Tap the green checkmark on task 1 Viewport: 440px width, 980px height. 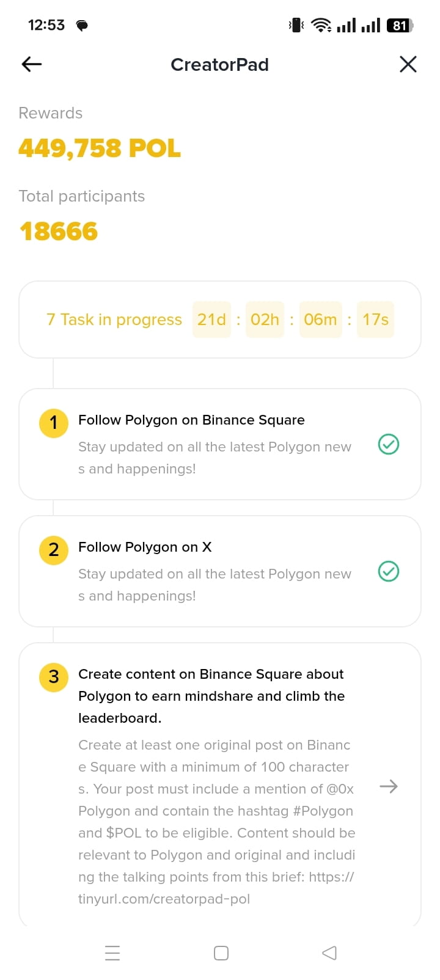click(x=389, y=444)
